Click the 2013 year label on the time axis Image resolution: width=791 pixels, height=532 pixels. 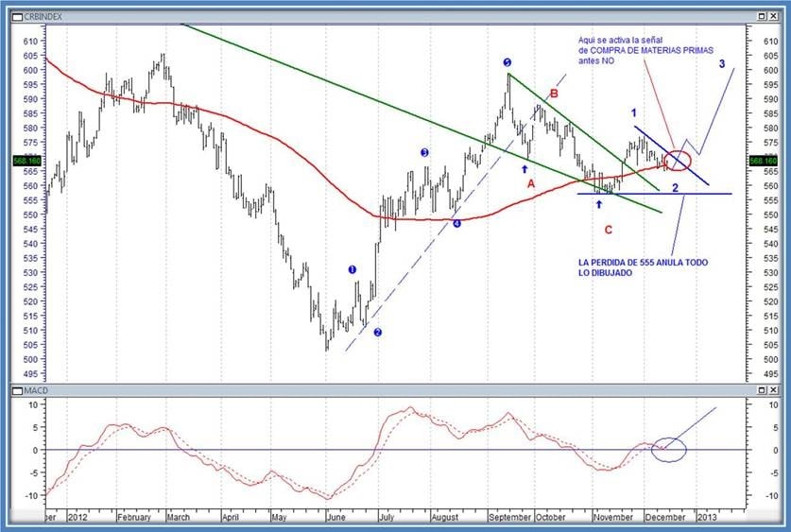click(x=707, y=518)
